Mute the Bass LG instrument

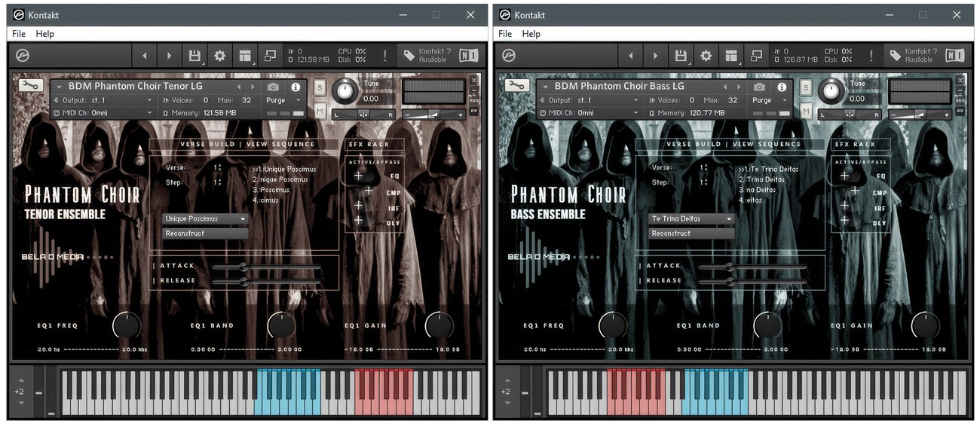point(806,111)
